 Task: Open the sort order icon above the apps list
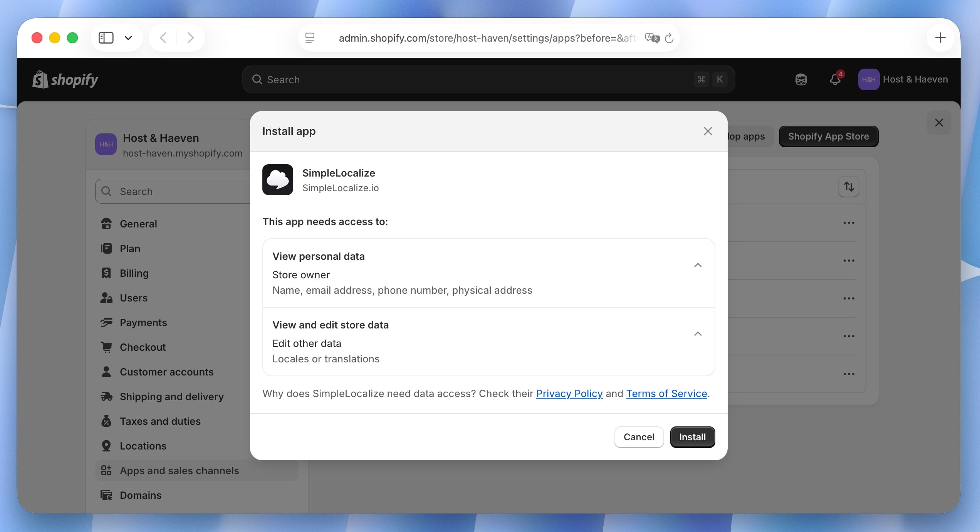(849, 187)
